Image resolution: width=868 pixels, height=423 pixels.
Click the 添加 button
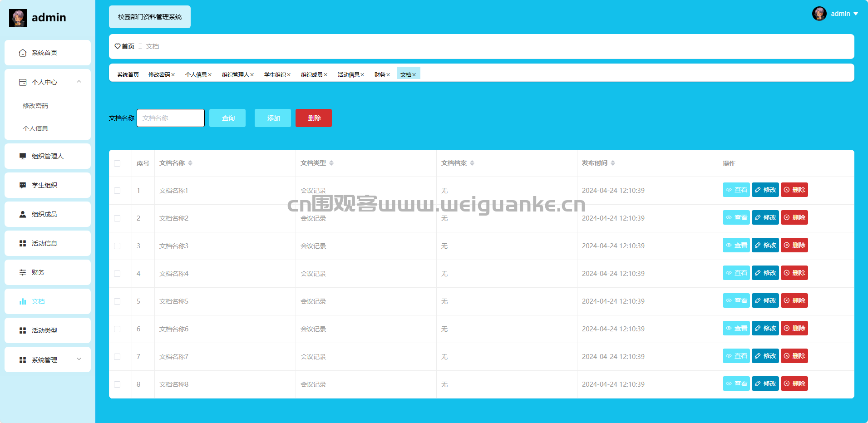click(x=273, y=118)
